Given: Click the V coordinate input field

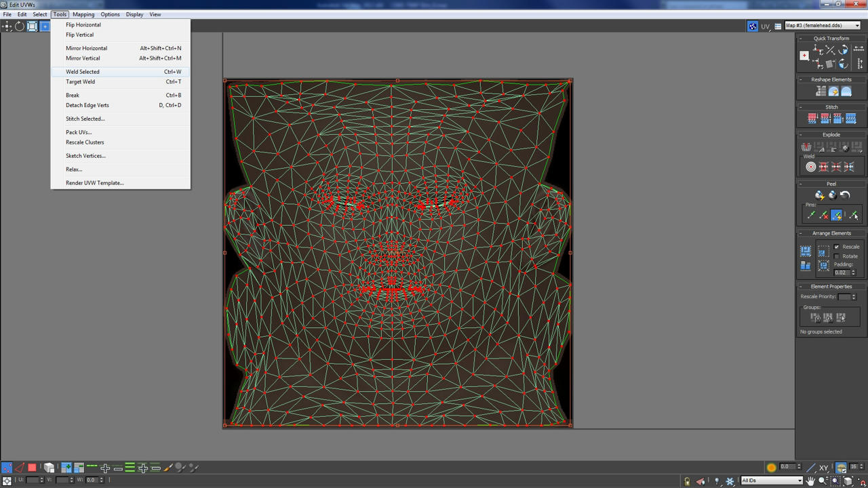Looking at the screenshot, I should tap(62, 480).
